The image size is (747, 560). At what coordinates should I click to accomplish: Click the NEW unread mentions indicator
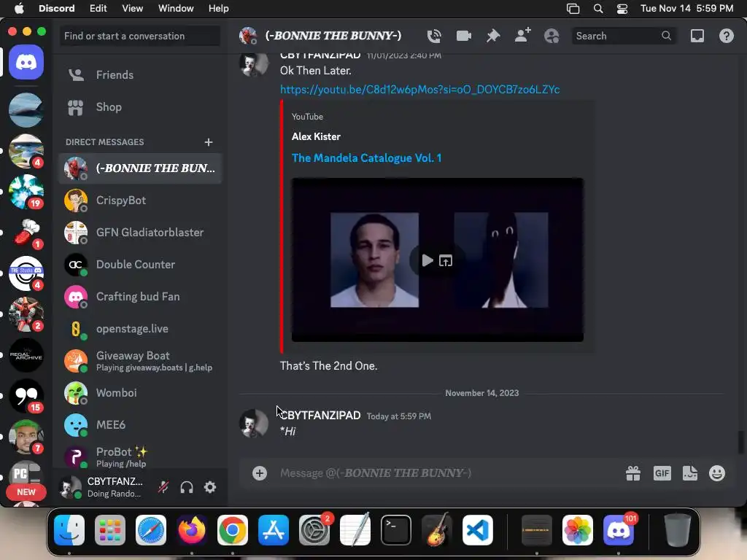click(x=26, y=492)
